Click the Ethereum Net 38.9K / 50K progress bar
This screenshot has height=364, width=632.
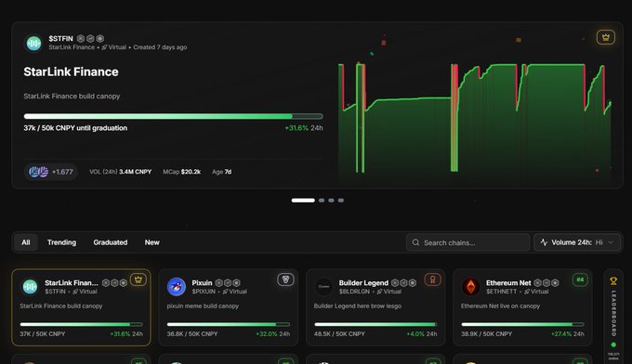(522, 324)
